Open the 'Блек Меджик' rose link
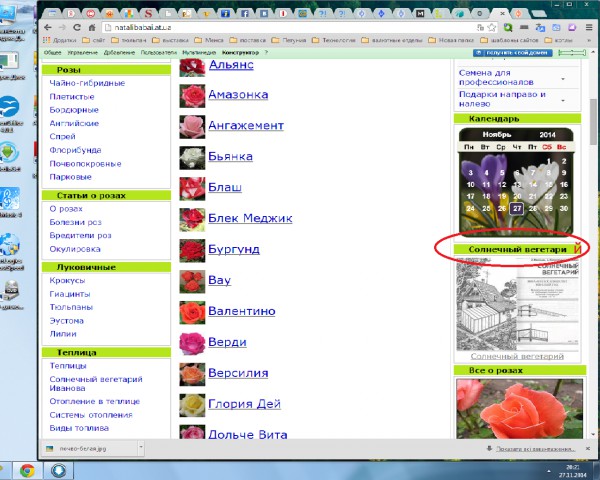Viewport: 600px width, 480px height. pyautogui.click(x=250, y=218)
